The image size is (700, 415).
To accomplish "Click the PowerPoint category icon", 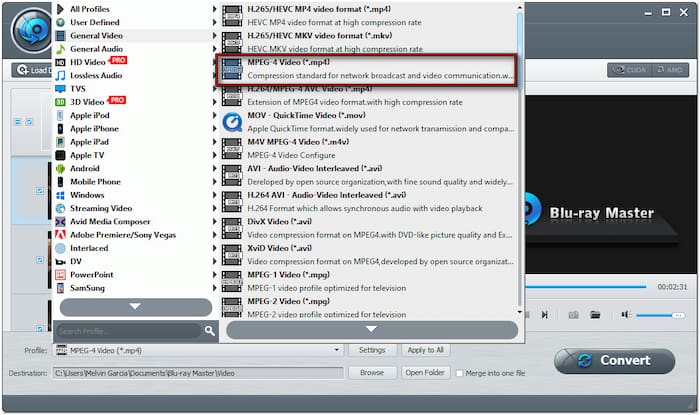I will click(x=61, y=275).
